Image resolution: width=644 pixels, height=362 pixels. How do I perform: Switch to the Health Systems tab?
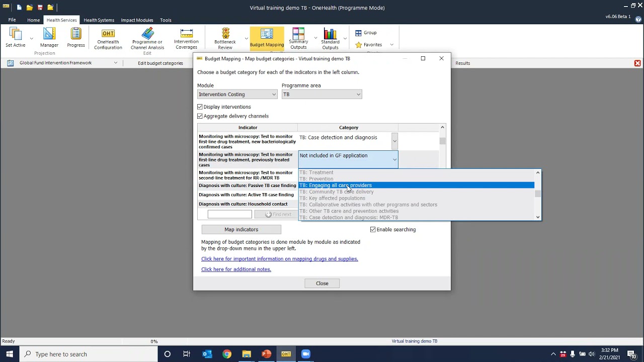(x=99, y=20)
